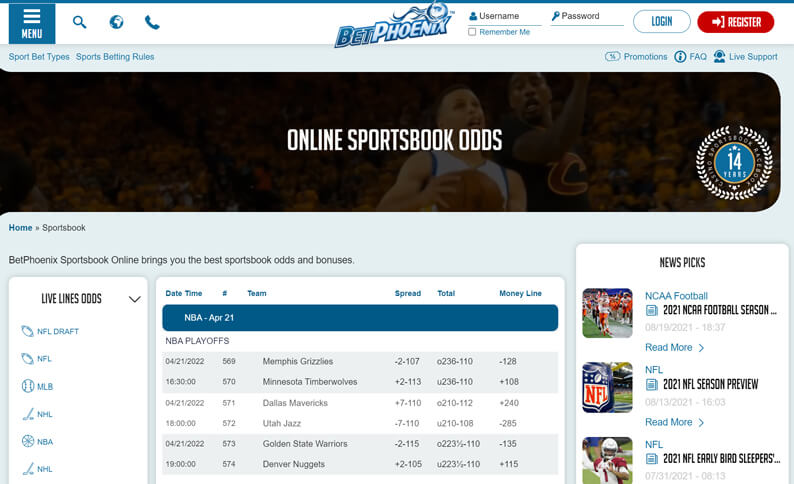
Task: Open the 2021 NFL Season Preview thumbnail
Action: (x=607, y=388)
